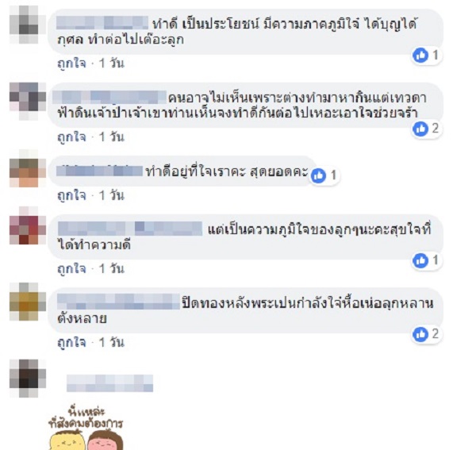Open the นี่แหล่ะที่สังคมต้องการ sticker
This screenshot has width=476, height=450.
point(86,427)
